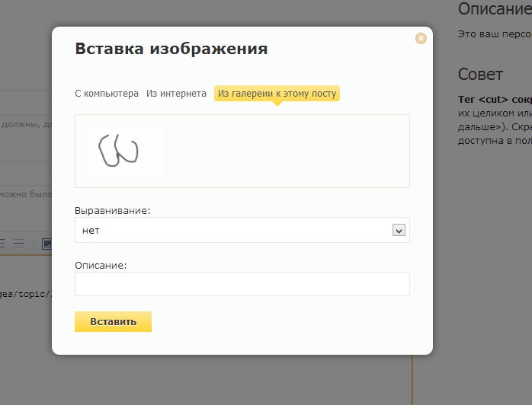Focus the "Описание" description input field
This screenshot has height=405, width=532.
[242, 284]
